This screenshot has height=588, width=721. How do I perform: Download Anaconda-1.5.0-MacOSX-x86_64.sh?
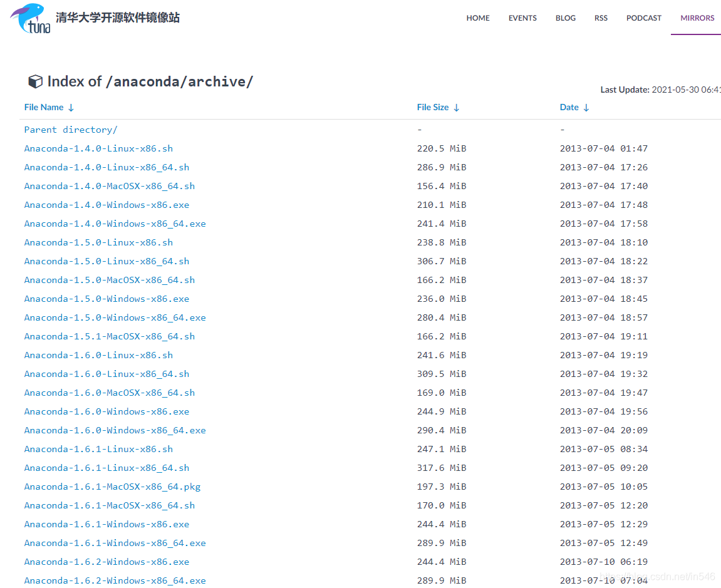(x=110, y=280)
